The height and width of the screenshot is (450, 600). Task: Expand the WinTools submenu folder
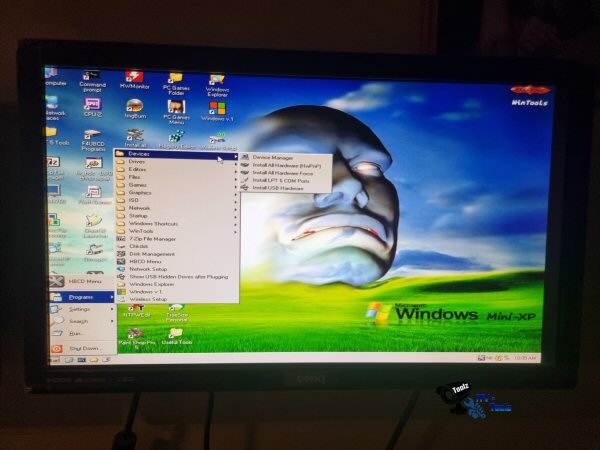click(141, 231)
